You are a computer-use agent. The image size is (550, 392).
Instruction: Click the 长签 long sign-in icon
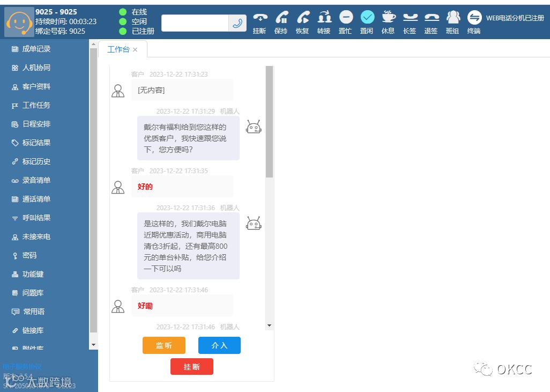[410, 18]
